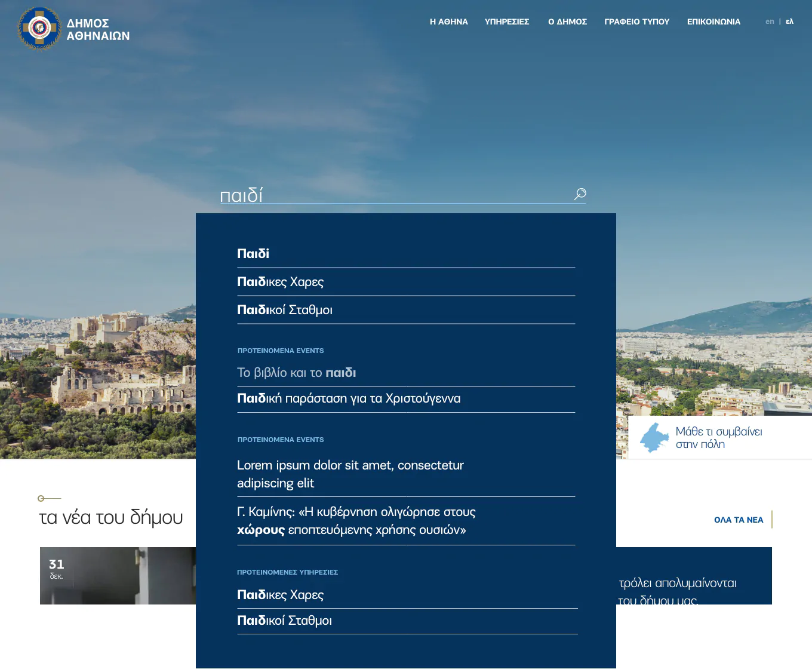Image resolution: width=812 pixels, height=669 pixels.
Task: Open ΟΛΑ ΤΑ ΝΕΑ link
Action: coord(739,520)
